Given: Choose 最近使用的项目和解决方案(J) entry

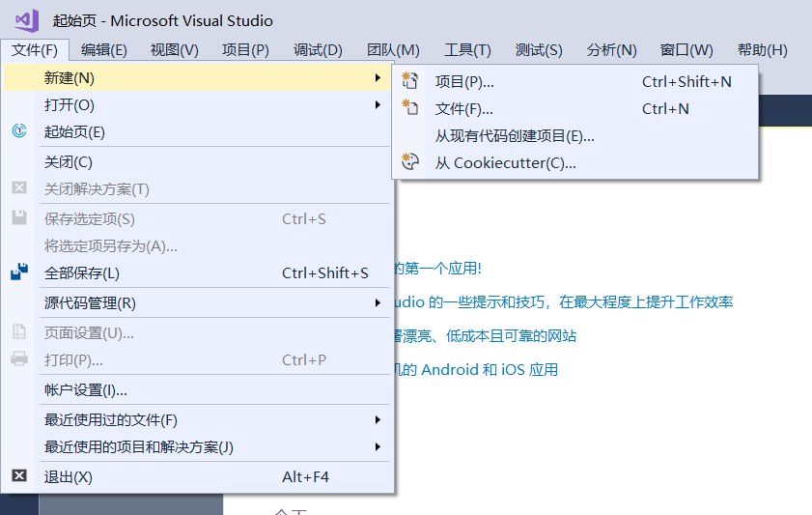Looking at the screenshot, I should click(197, 447).
